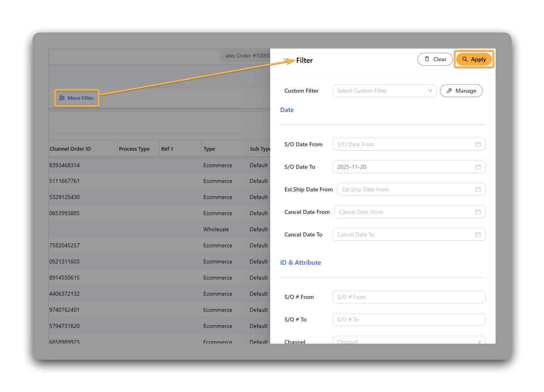The image size is (544, 392).
Task: Open Manage custom filters
Action: 461,91
